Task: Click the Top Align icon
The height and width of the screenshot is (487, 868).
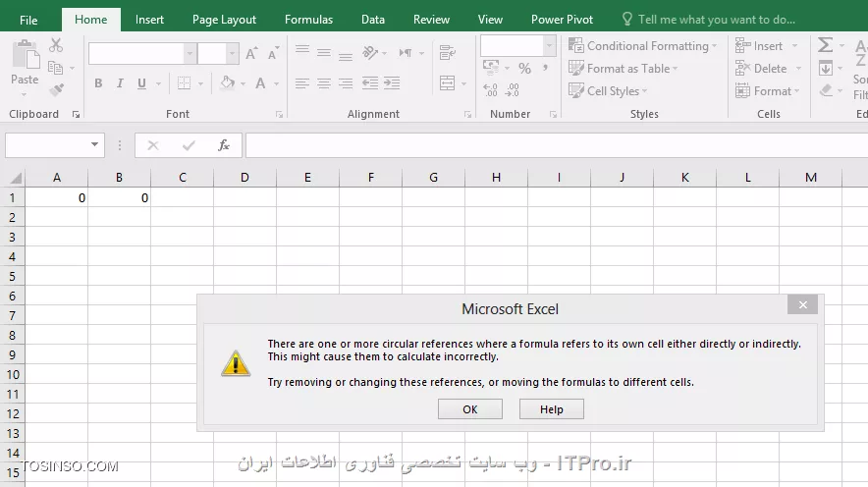Action: click(x=302, y=51)
